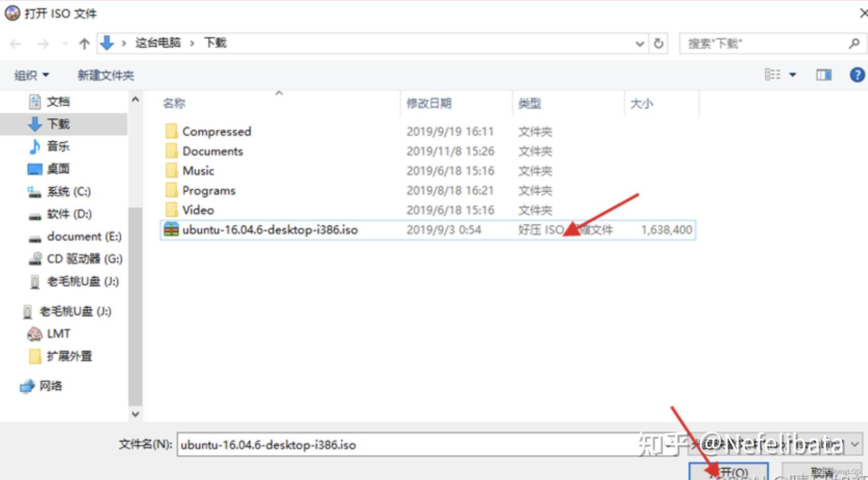Select 下载 in the sidebar

(58, 124)
